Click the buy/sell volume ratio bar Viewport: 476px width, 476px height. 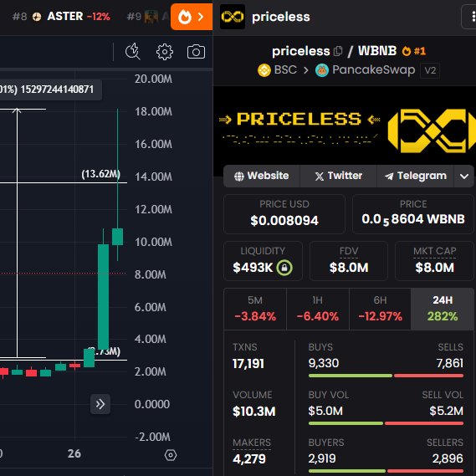coord(386,423)
